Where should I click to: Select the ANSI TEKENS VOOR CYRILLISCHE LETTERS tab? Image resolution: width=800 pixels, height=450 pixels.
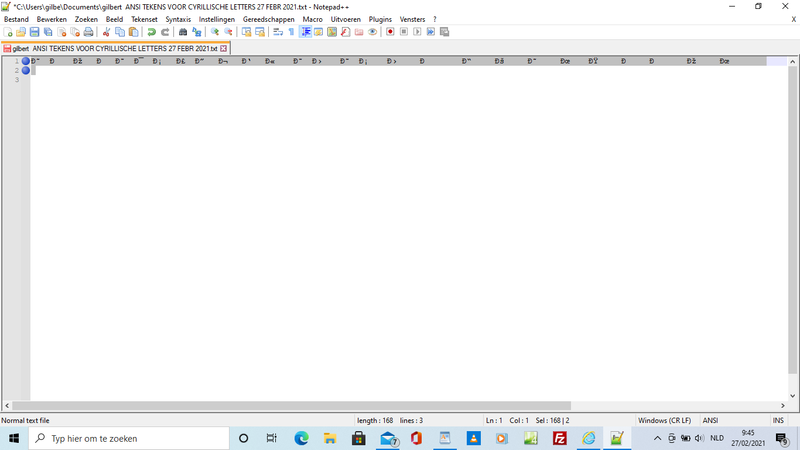pos(115,48)
